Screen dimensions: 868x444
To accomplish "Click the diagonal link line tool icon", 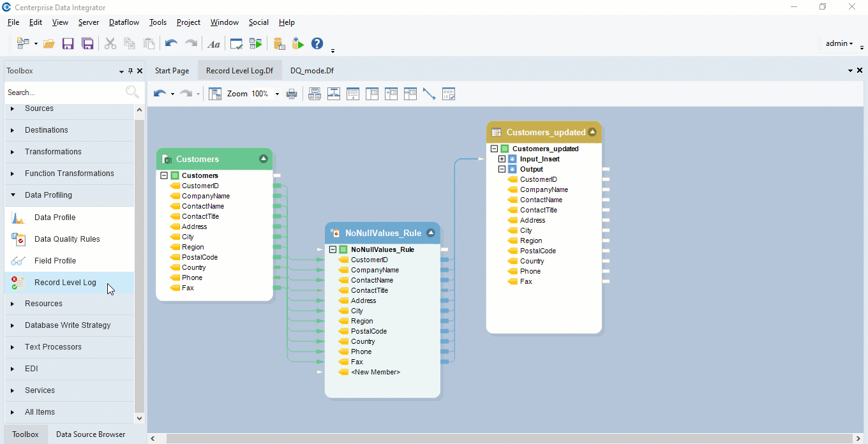I will coord(429,94).
